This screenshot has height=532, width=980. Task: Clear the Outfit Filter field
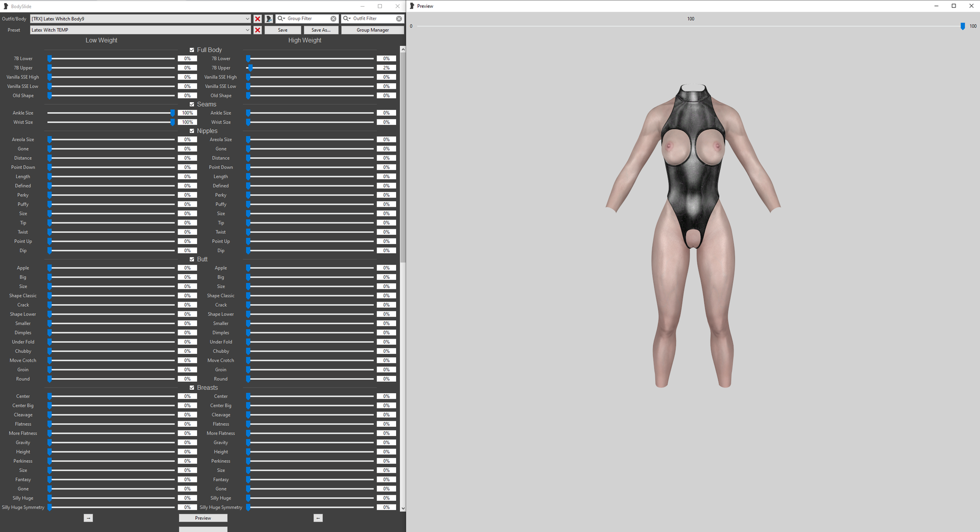399,18
